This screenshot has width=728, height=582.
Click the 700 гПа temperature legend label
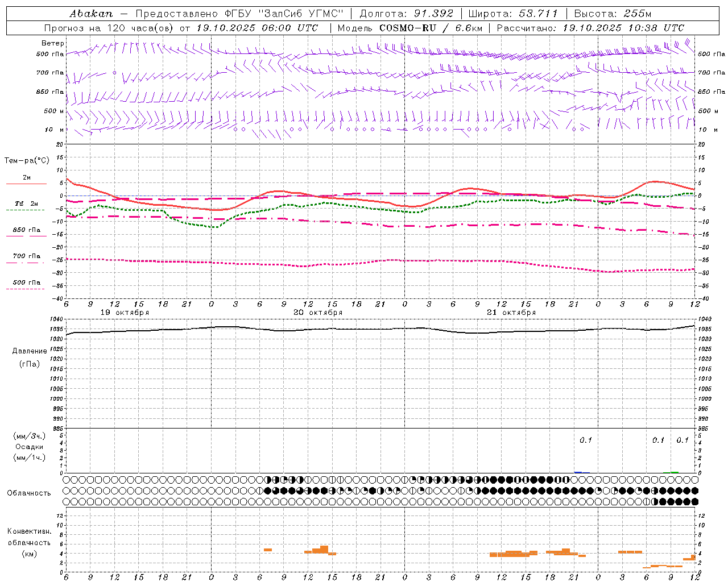(x=27, y=256)
